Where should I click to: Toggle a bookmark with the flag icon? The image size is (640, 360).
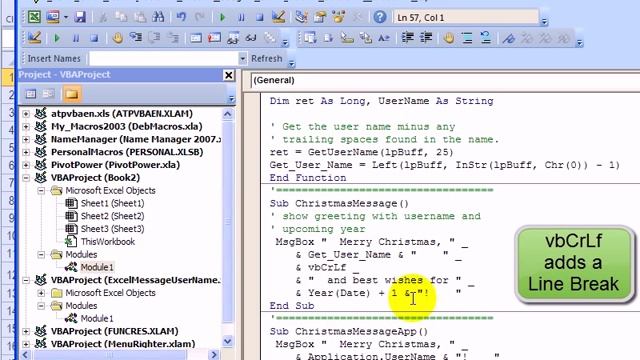click(508, 38)
